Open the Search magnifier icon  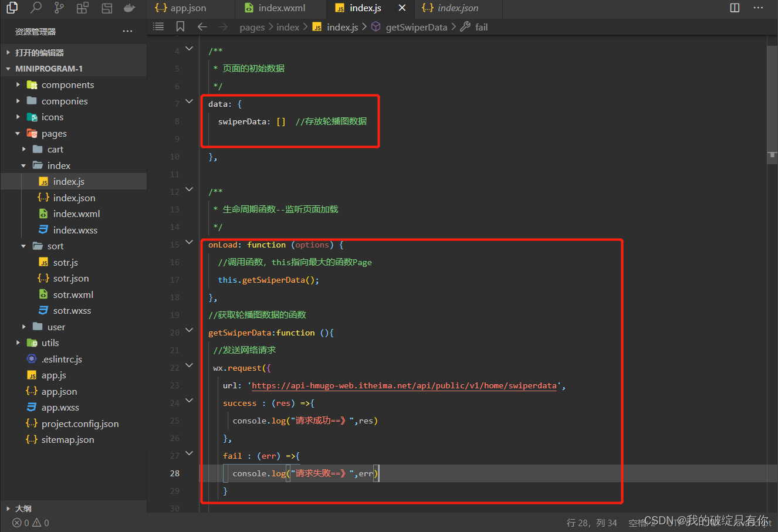tap(36, 8)
